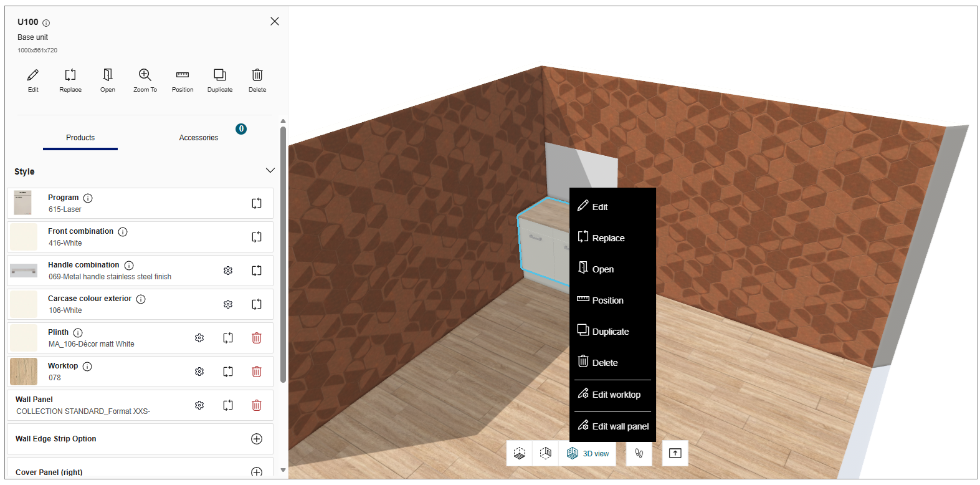Add a Wall Edge Strip Option
The width and height of the screenshot is (980, 485).
tap(257, 439)
